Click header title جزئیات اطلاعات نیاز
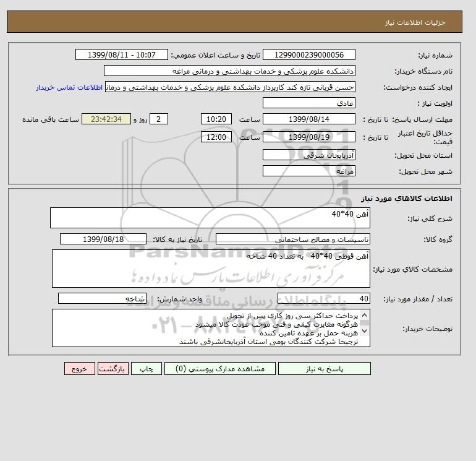This screenshot has height=461, width=476. pos(415,22)
